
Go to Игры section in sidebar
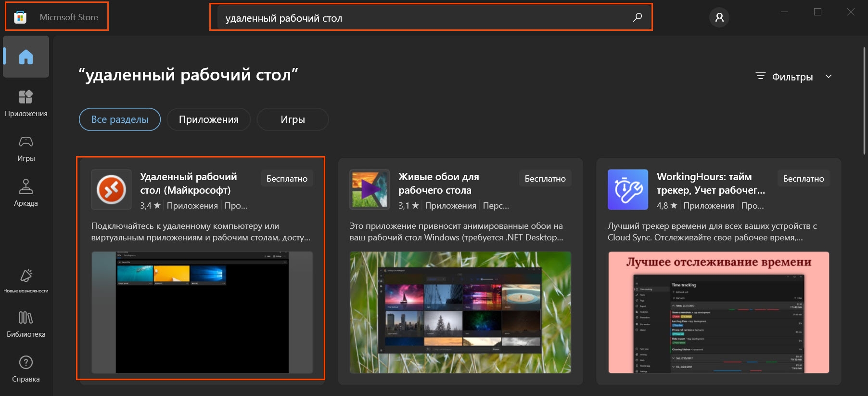click(x=26, y=148)
